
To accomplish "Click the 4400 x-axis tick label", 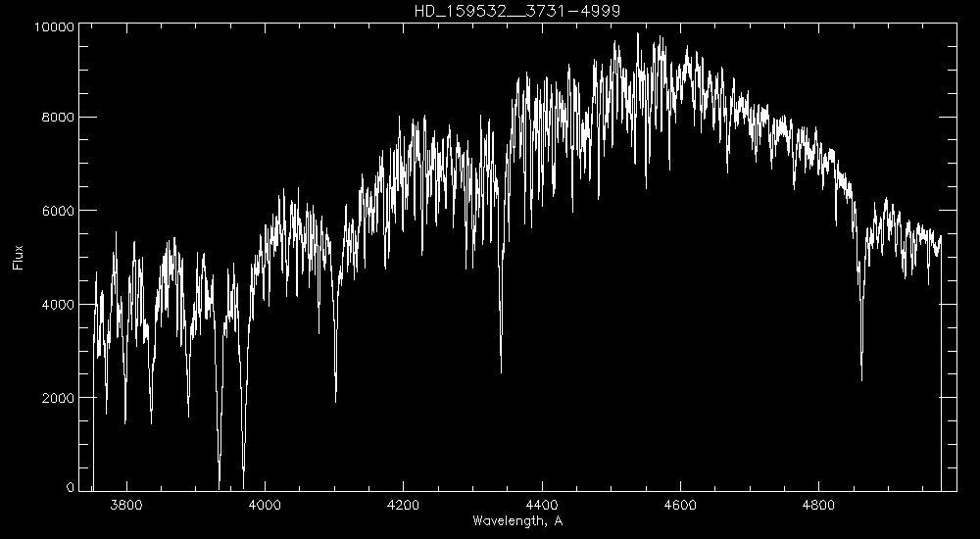I will [x=542, y=505].
